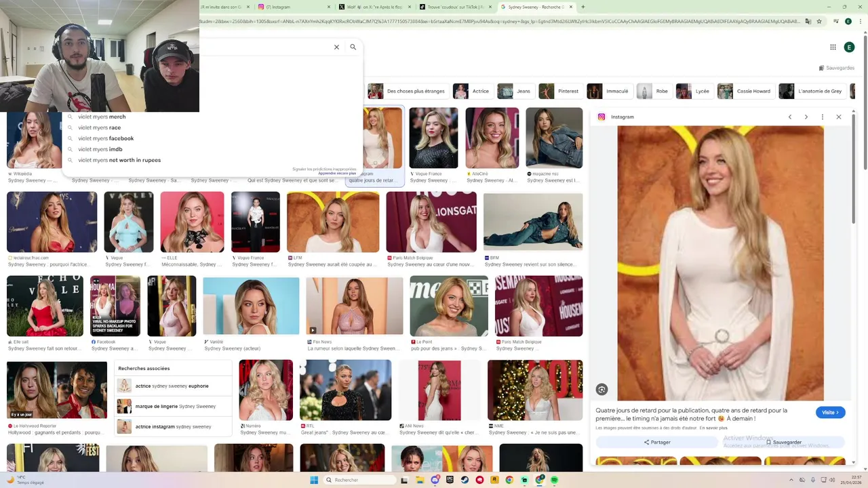Open related search 'actrice sydney sweeney euphorie'
This screenshot has height=488, width=868.
(x=173, y=386)
